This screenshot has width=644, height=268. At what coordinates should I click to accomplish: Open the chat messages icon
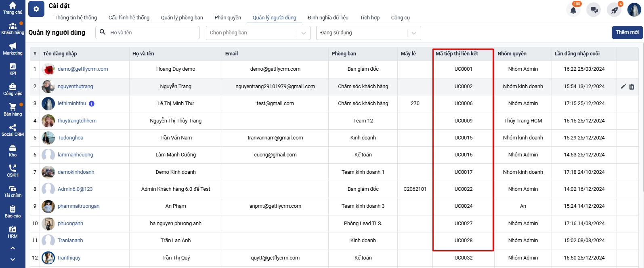click(x=594, y=10)
